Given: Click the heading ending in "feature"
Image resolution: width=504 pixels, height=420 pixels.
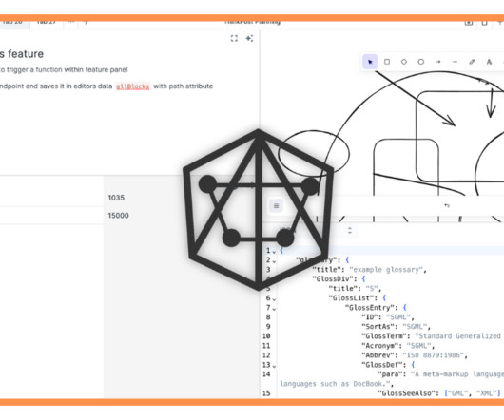Looking at the screenshot, I should coord(22,53).
